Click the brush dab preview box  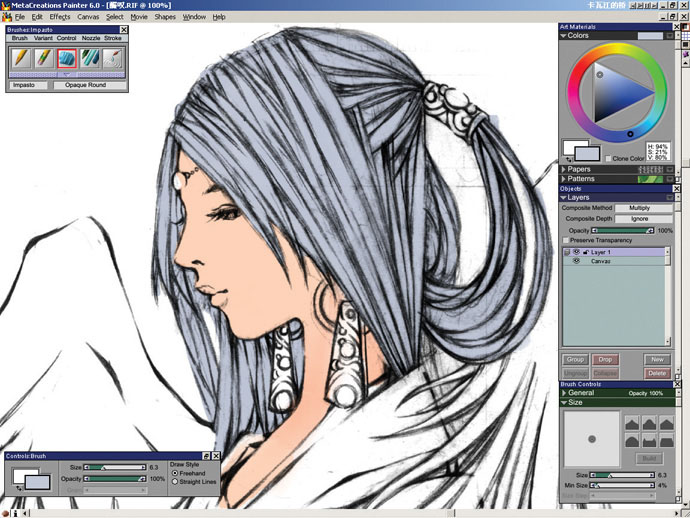[x=592, y=439]
